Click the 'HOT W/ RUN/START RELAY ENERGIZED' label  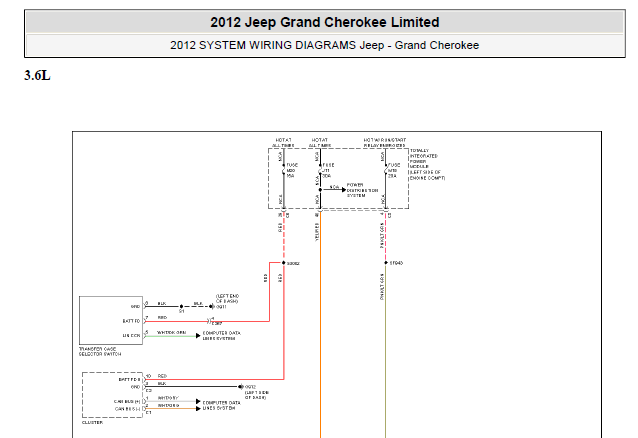point(384,142)
